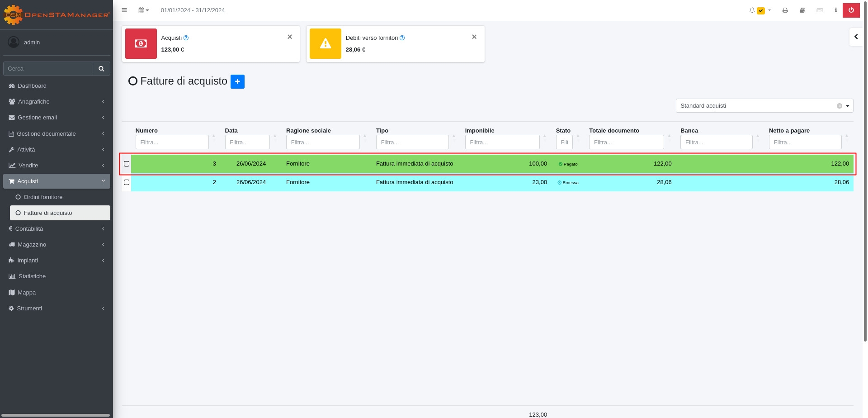Click help icon next to Acquisti widget
Viewport: 868px width, 418px height.
(186, 38)
